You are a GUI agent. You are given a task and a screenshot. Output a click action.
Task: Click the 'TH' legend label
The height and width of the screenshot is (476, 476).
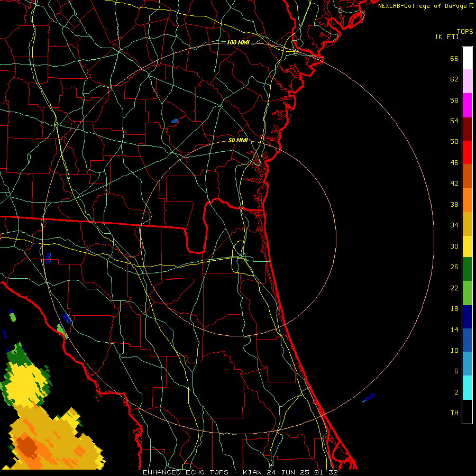(454, 413)
